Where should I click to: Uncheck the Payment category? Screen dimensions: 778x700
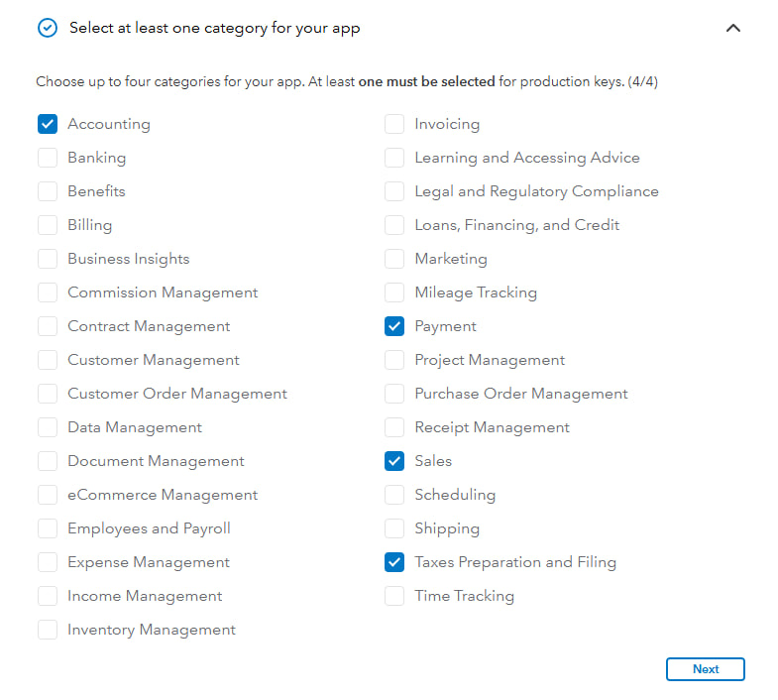394,326
